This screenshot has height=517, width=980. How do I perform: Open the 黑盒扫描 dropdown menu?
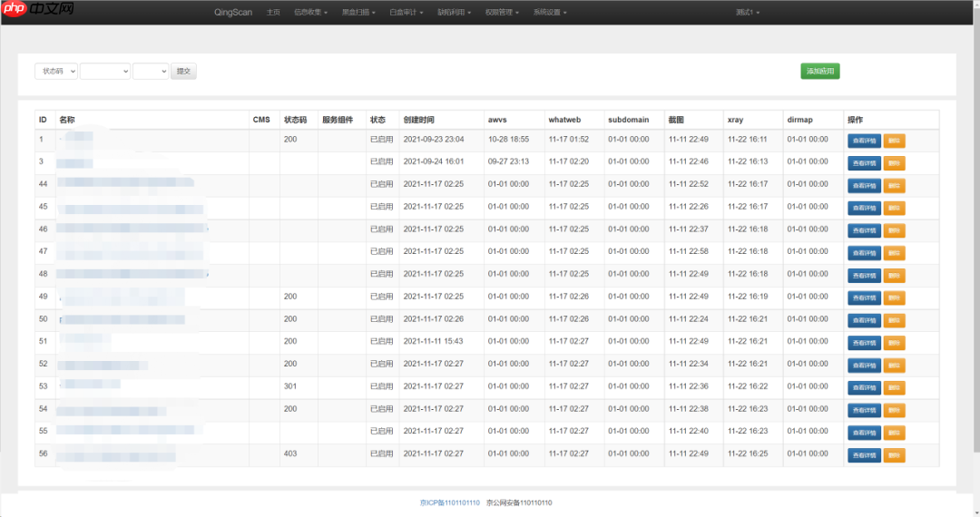point(358,13)
